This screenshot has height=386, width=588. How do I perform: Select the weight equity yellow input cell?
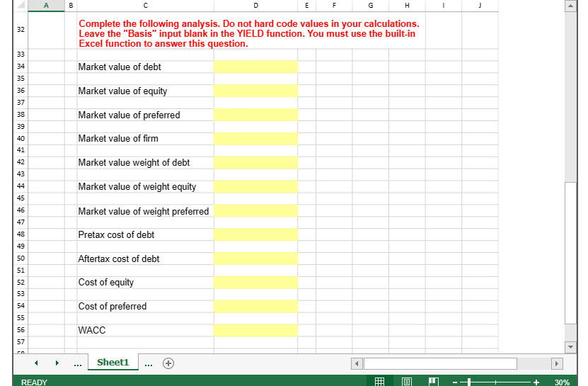coord(255,186)
